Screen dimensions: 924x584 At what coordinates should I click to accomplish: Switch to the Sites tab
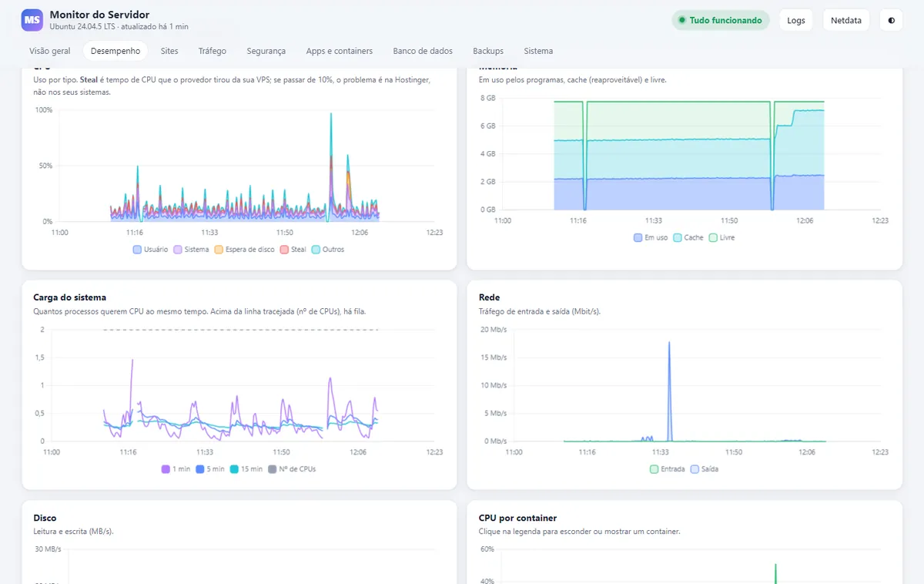(169, 51)
